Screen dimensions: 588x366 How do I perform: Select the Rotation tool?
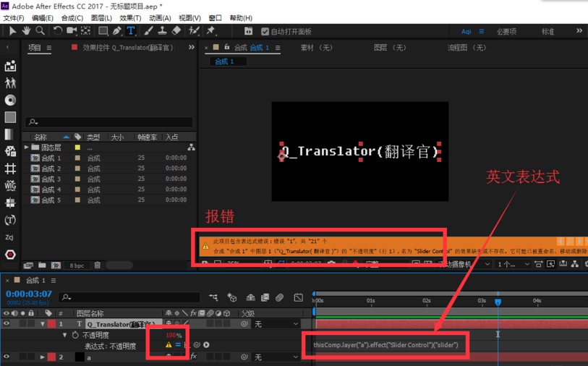pyautogui.click(x=57, y=31)
